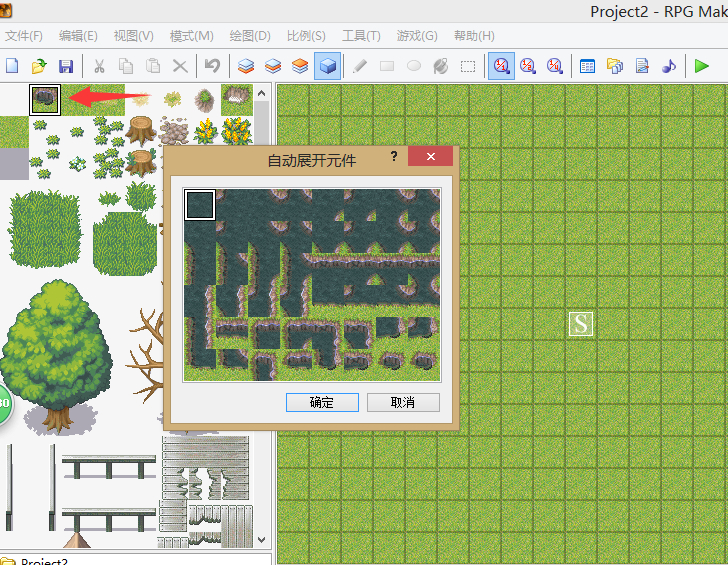Set zoom scale to 1/1
Viewport: 728px width, 565px height.
(501, 66)
